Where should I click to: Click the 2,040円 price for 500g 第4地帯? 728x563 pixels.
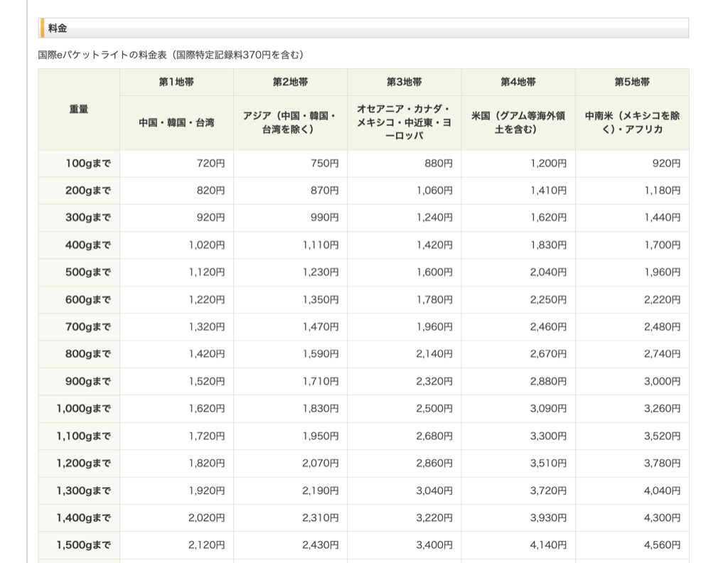pos(548,272)
